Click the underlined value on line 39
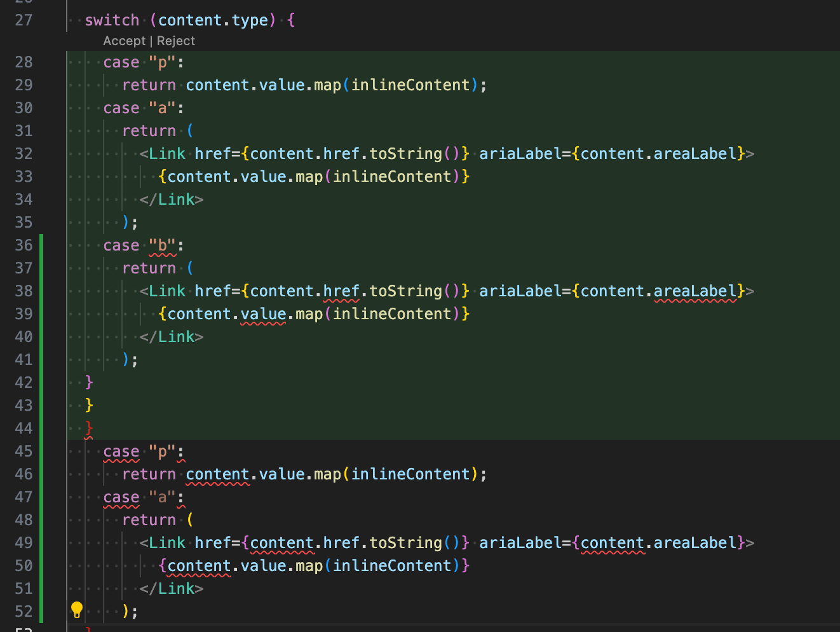This screenshot has width=840, height=632. [263, 314]
